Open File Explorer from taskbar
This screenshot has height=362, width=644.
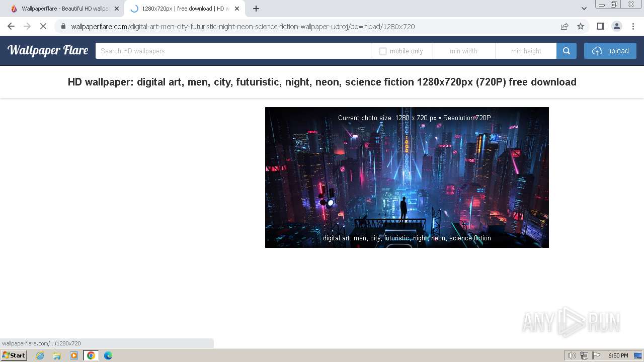pos(57,355)
